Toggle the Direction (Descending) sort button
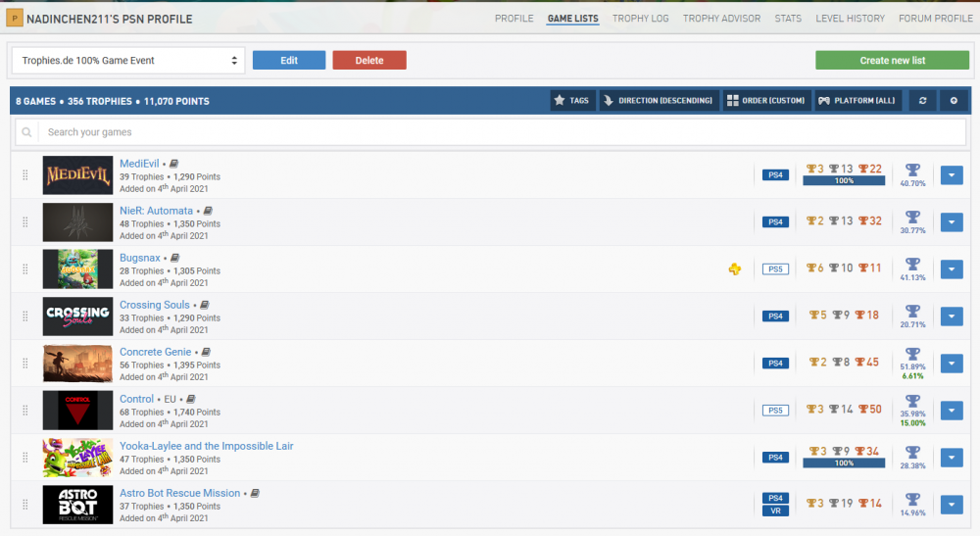The width and height of the screenshot is (980, 536). click(x=659, y=101)
